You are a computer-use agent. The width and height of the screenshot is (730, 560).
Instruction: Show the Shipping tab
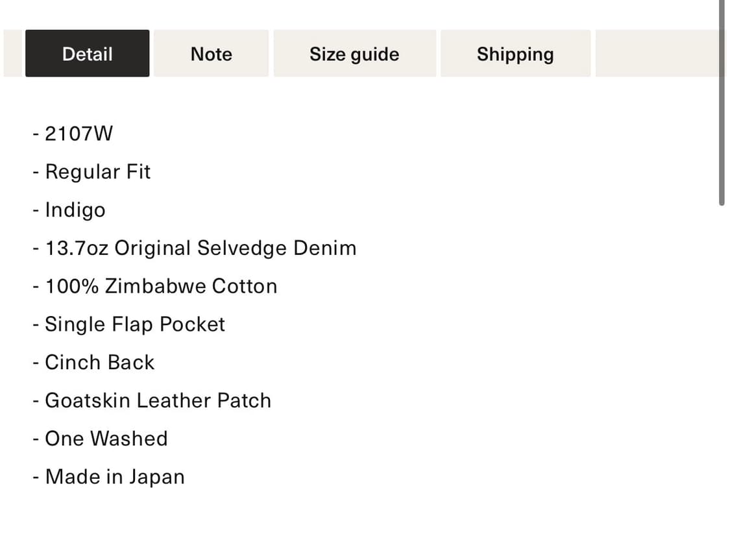[515, 54]
